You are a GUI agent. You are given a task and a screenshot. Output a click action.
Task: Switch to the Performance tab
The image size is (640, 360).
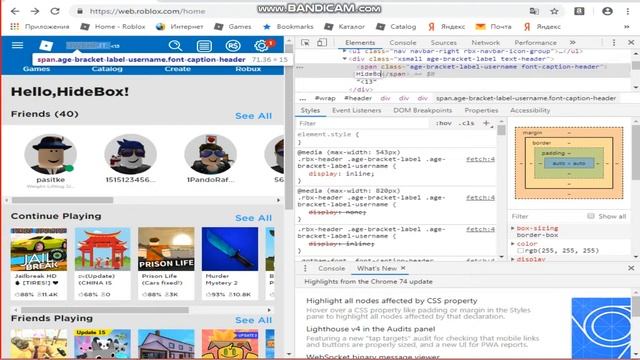tap(536, 42)
